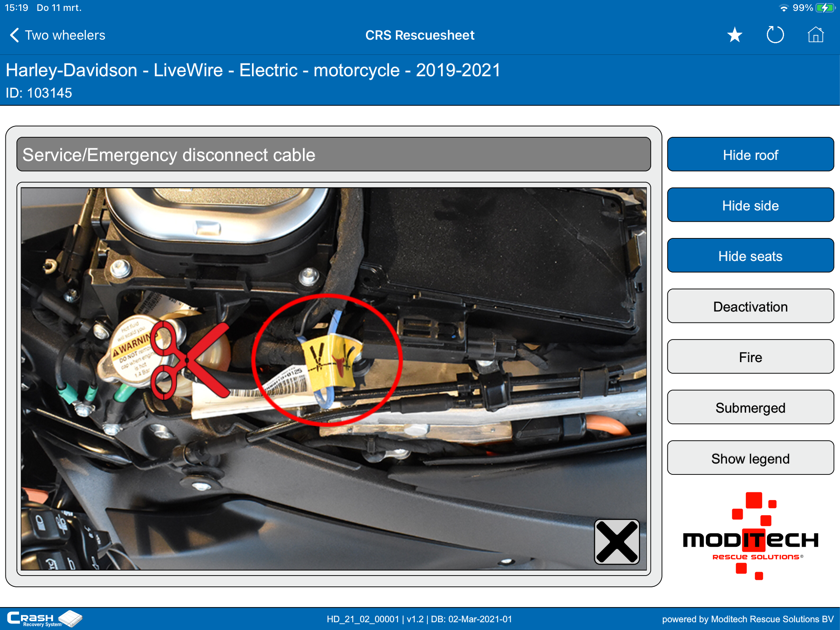
Task: Select the ID: 103145 text
Action: point(39,93)
